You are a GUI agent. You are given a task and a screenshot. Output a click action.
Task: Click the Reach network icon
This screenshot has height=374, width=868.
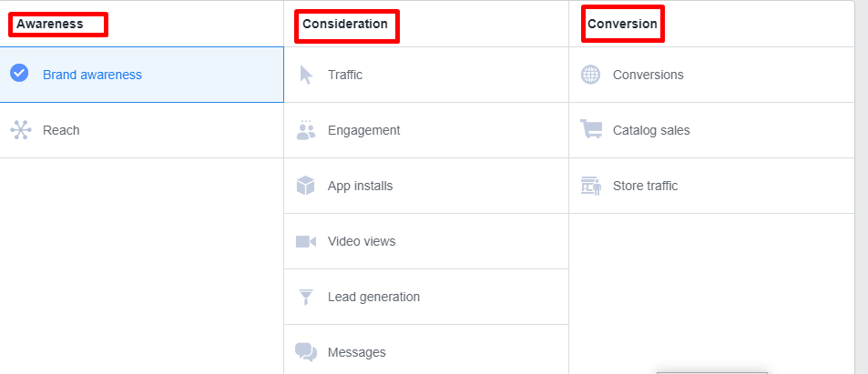click(21, 130)
